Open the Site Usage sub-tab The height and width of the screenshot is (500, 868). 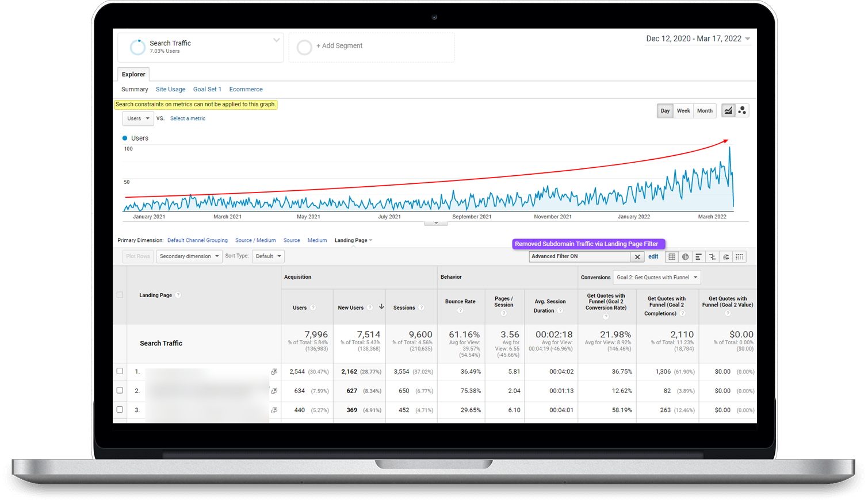[x=170, y=89]
